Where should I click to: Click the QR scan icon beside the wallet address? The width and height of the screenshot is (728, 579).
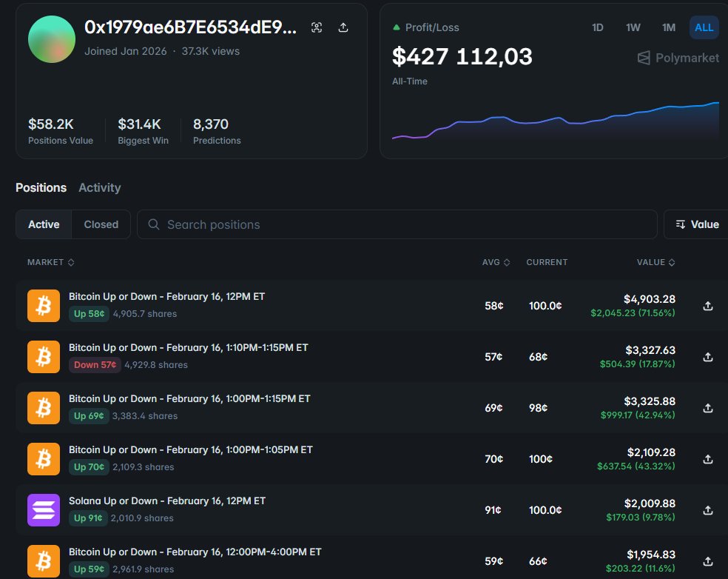317,27
